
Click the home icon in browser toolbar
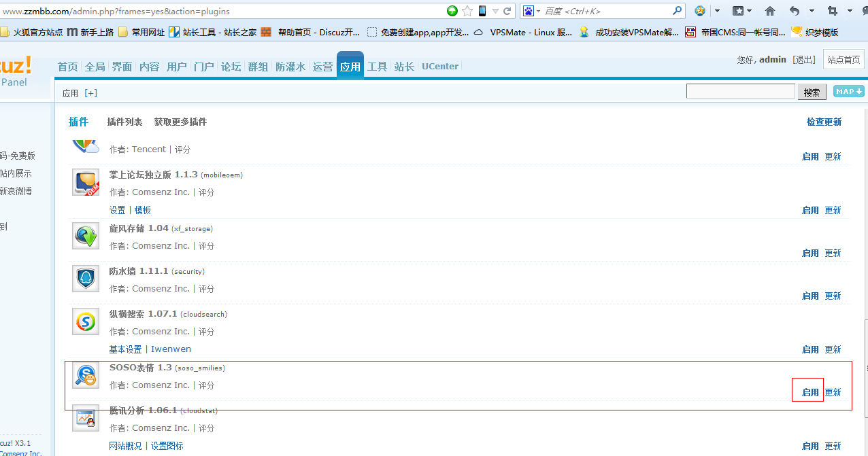[x=770, y=11]
